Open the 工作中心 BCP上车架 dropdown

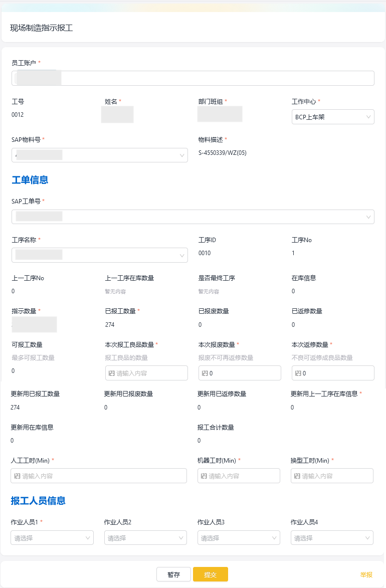[x=333, y=117]
